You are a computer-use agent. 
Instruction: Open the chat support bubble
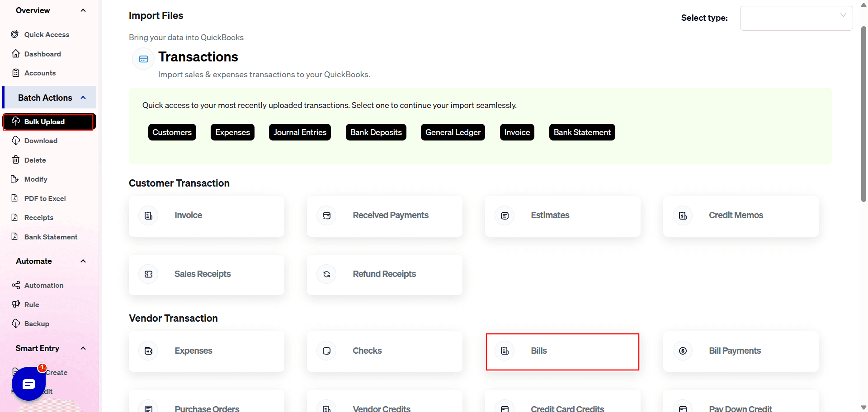coord(28,384)
